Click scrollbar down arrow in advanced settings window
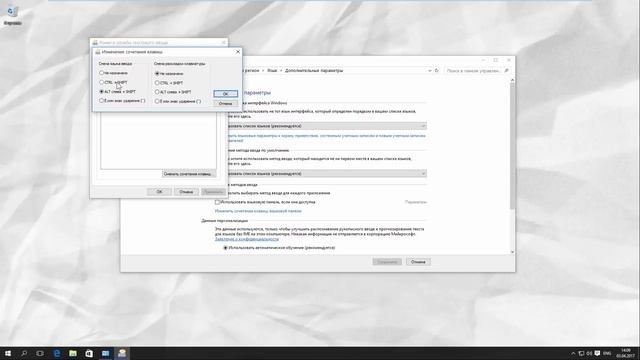This screenshot has width=640, height=360. [x=512, y=252]
